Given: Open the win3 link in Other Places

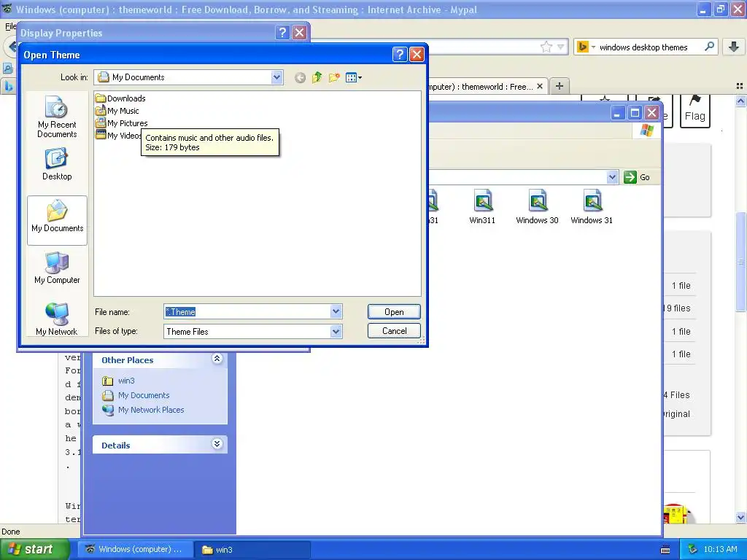Looking at the screenshot, I should click(x=126, y=381).
